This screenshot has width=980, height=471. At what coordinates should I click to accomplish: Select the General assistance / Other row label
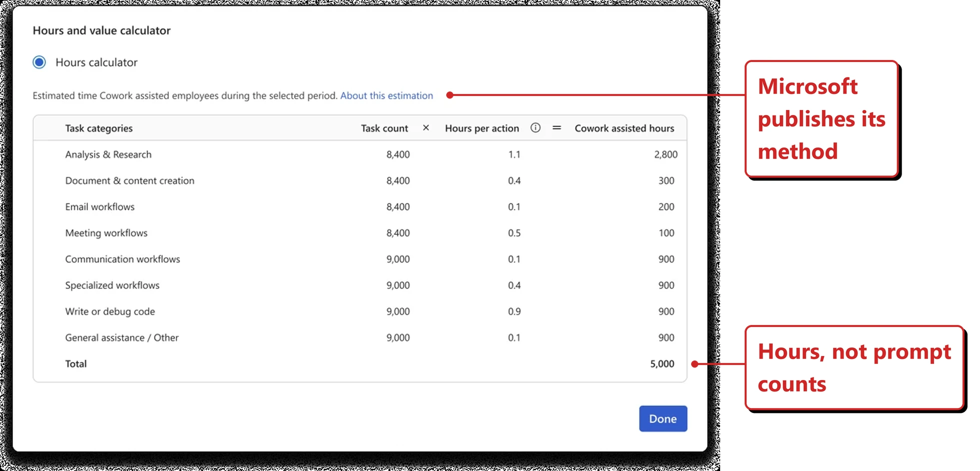click(x=121, y=337)
